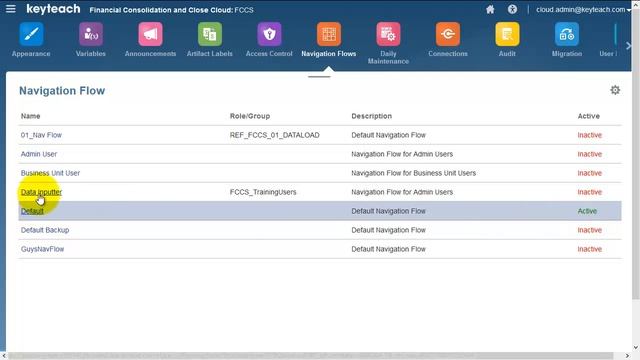Open the Default navigation flow
The image size is (640, 360).
[x=32, y=211]
